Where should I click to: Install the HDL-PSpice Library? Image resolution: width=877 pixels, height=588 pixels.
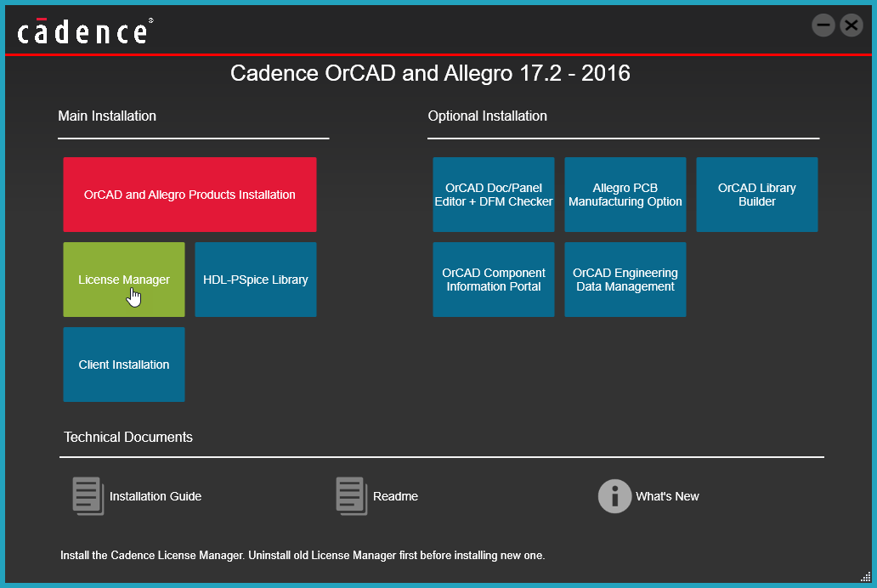pos(256,280)
